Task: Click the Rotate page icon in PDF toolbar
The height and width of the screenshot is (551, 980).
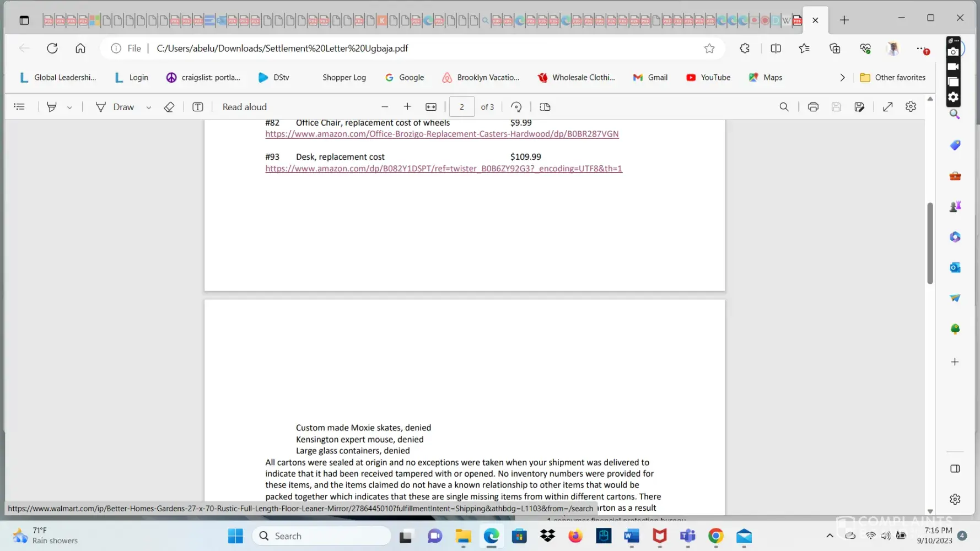Action: click(x=516, y=107)
